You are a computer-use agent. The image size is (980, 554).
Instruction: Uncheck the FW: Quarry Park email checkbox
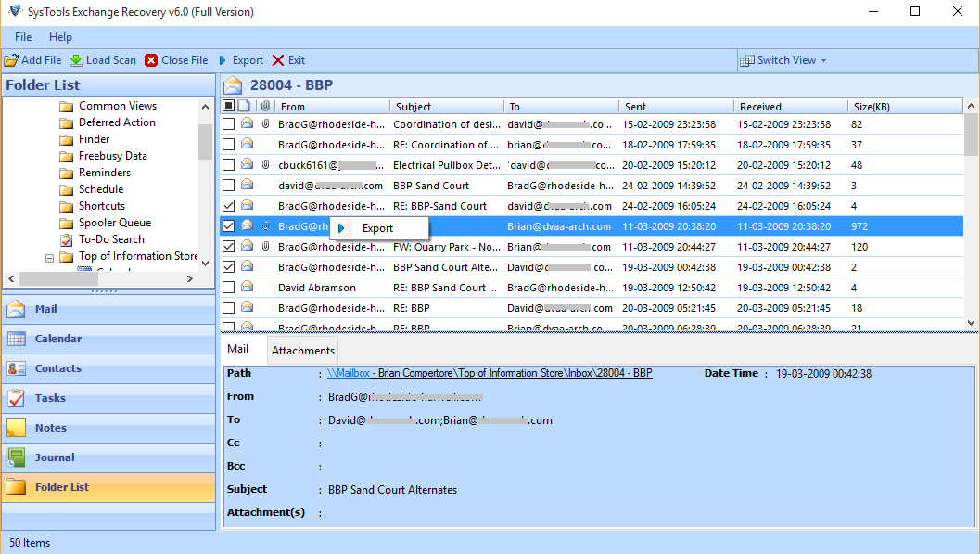229,246
